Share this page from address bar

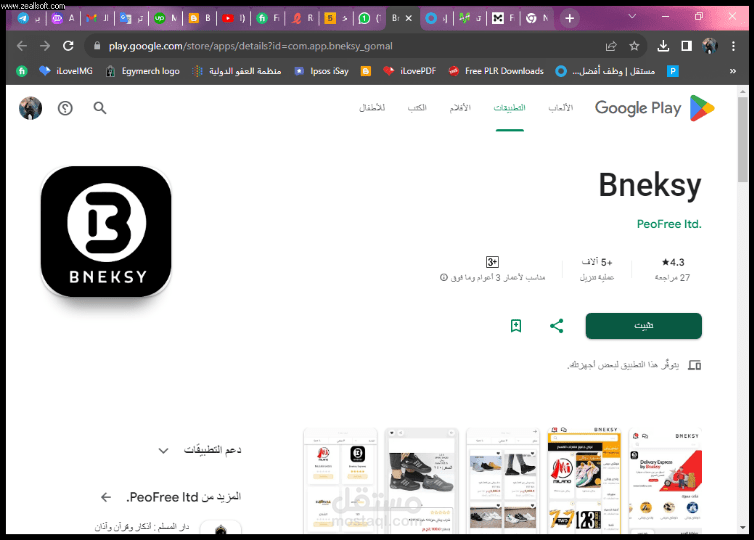point(611,46)
